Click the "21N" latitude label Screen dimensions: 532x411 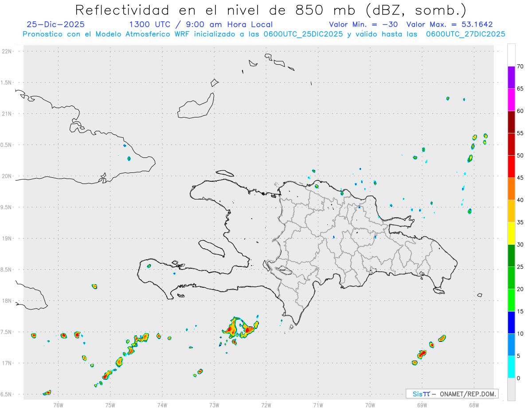pyautogui.click(x=8, y=114)
